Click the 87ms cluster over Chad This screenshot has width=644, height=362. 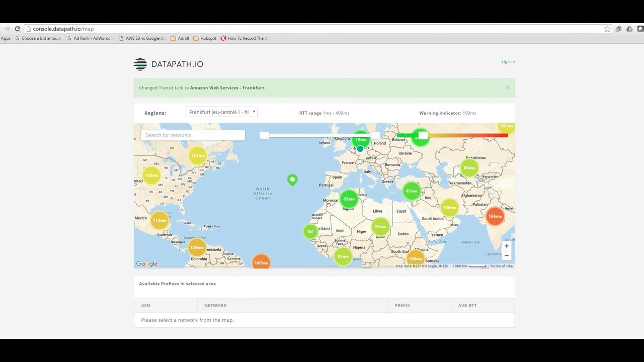point(380,227)
